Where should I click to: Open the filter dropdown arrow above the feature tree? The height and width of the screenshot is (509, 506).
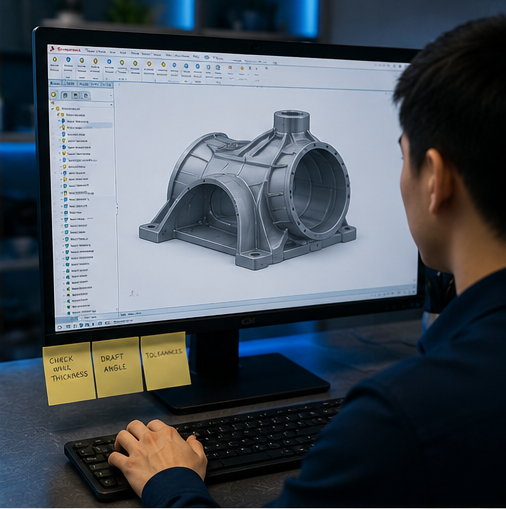click(x=111, y=105)
